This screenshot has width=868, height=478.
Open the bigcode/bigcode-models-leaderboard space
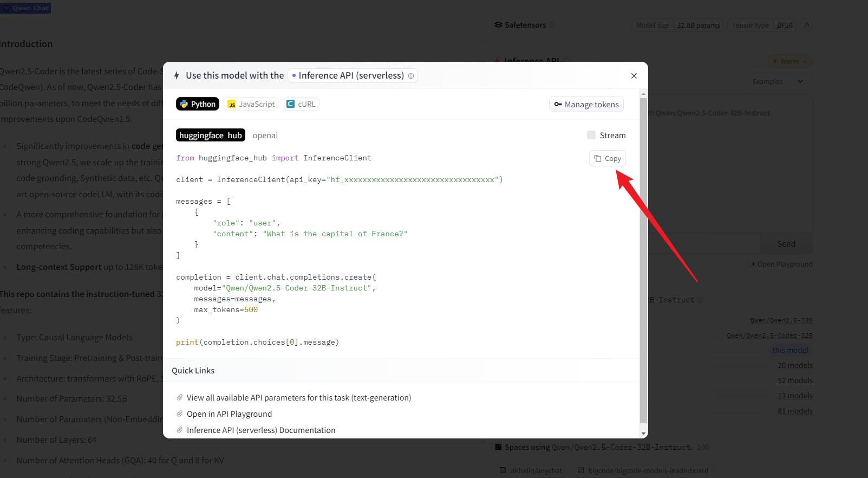643,470
